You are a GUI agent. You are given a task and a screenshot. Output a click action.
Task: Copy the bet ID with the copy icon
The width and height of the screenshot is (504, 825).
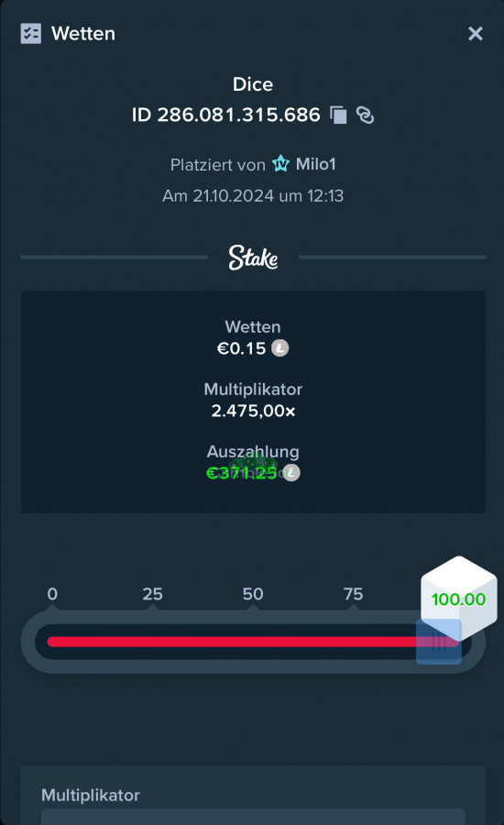click(x=338, y=115)
